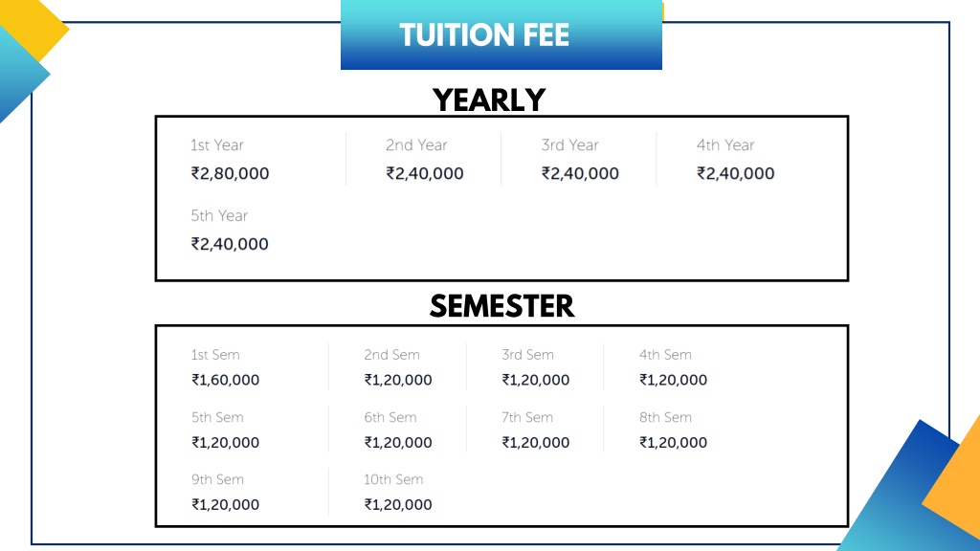
Task: Select the 10th Sem fee ₹1,20,000
Action: pyautogui.click(x=398, y=504)
